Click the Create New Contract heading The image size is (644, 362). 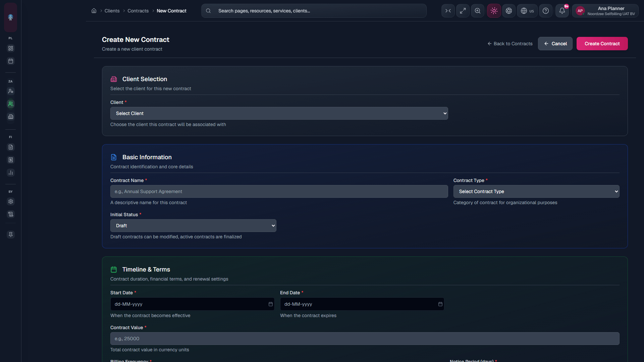coord(136,40)
